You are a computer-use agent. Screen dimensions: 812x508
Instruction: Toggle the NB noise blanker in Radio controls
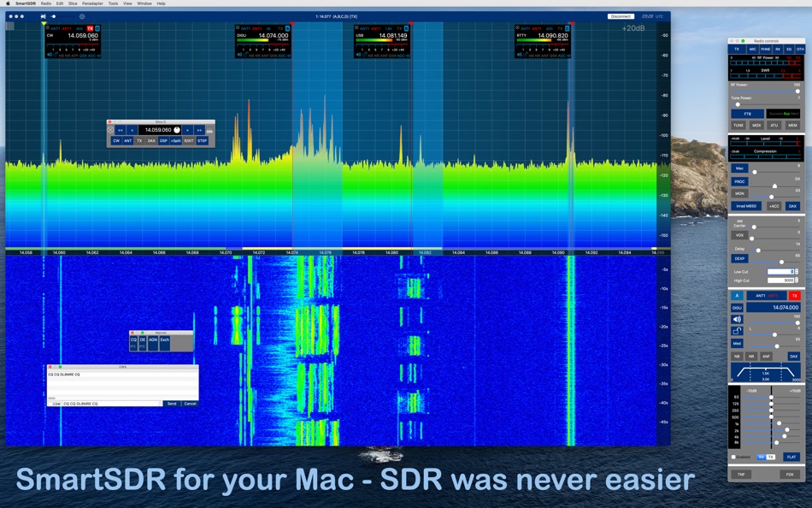click(x=737, y=356)
